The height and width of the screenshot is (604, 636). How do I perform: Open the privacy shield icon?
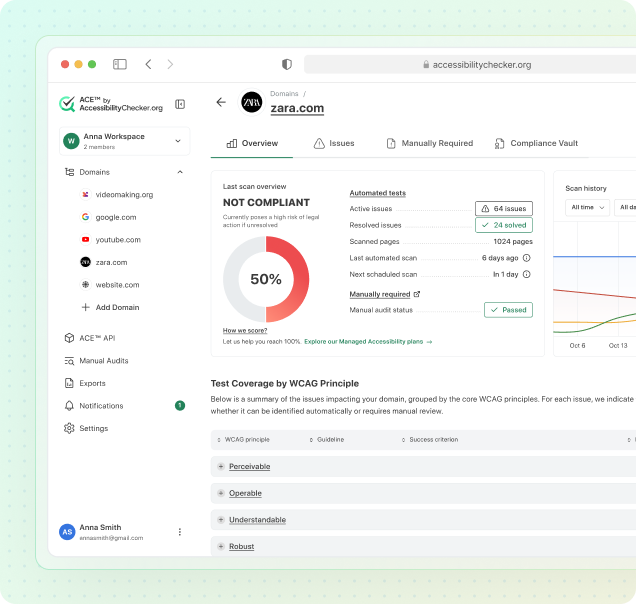click(287, 64)
